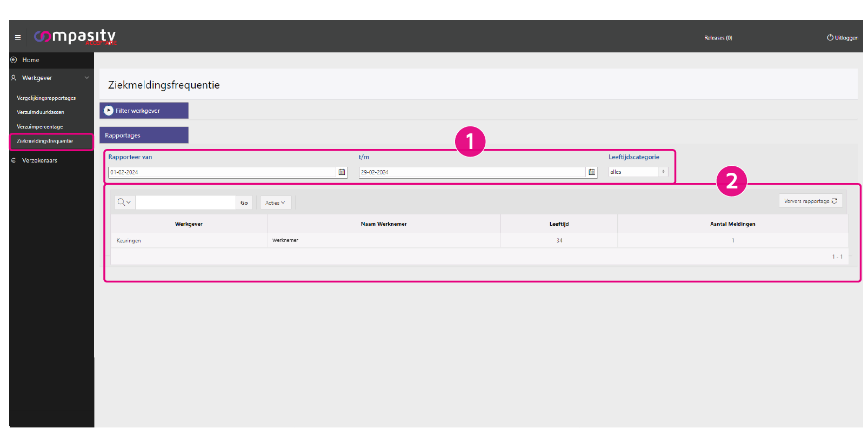Open calendar picker for t/m date
Screen dimensions: 868x446
point(592,172)
